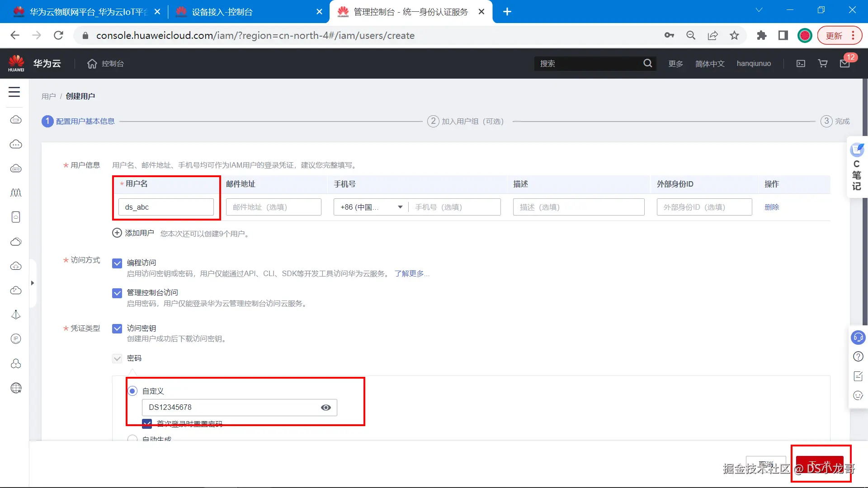Image resolution: width=868 pixels, height=488 pixels.
Task: Click the password key icon in address bar
Action: pyautogui.click(x=669, y=35)
